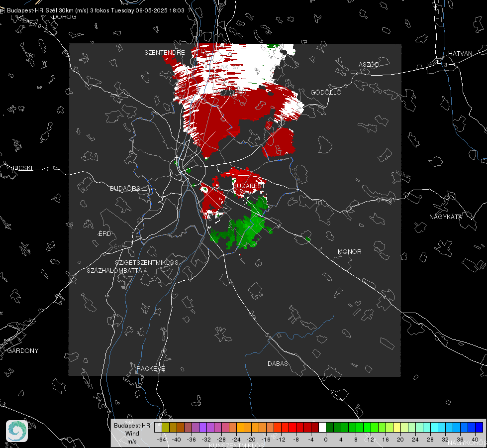Click the -4 legend value
Viewport: 487px width, 448px height.
point(311,440)
